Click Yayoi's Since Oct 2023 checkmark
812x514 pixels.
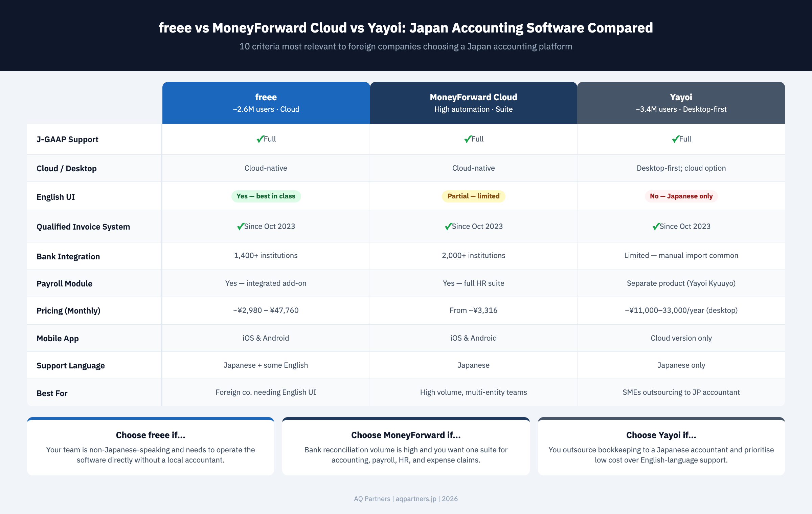pos(656,226)
